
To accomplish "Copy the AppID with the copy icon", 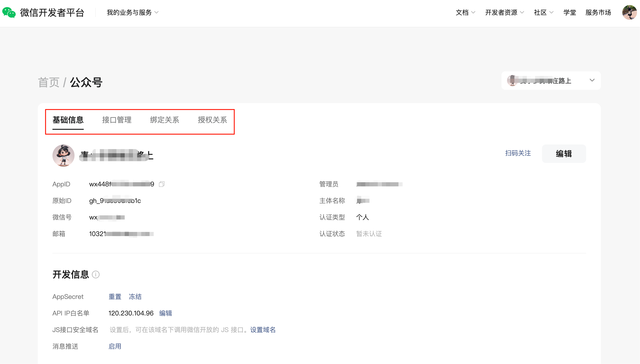I will (162, 184).
